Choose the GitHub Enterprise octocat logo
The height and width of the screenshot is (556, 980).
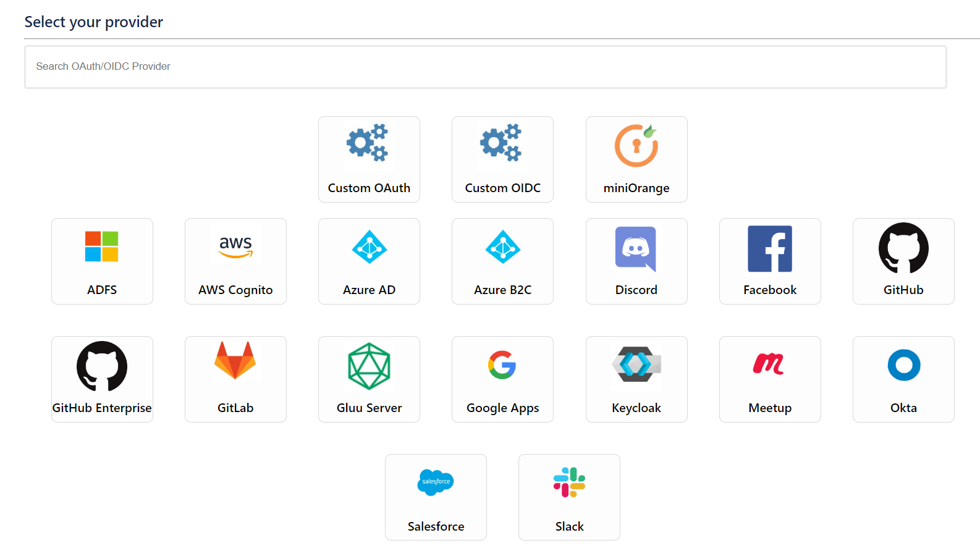[102, 366]
